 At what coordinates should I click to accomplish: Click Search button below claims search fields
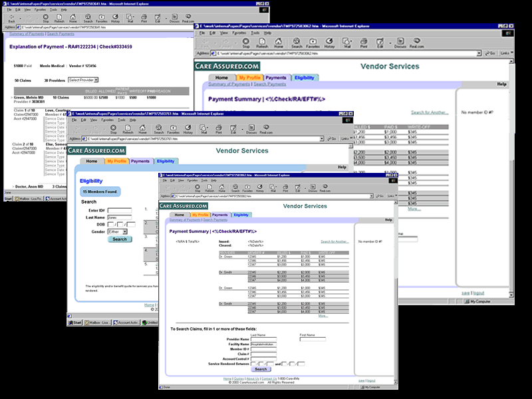(x=261, y=369)
